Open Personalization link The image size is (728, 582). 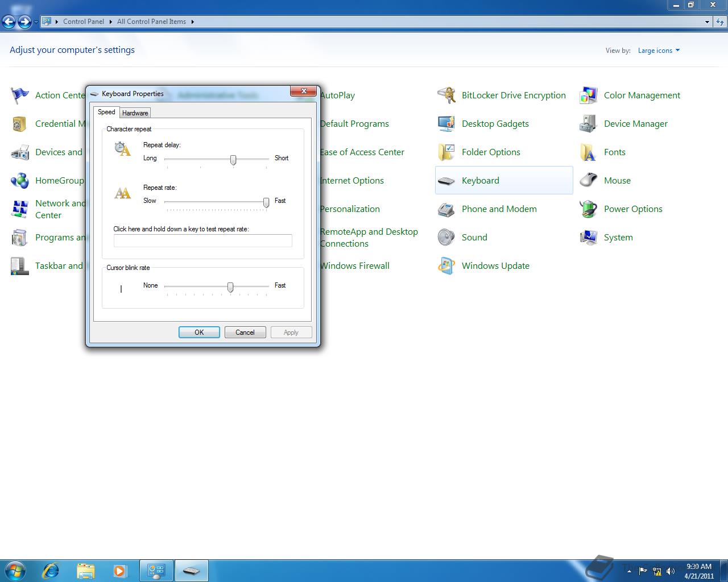[x=350, y=209]
